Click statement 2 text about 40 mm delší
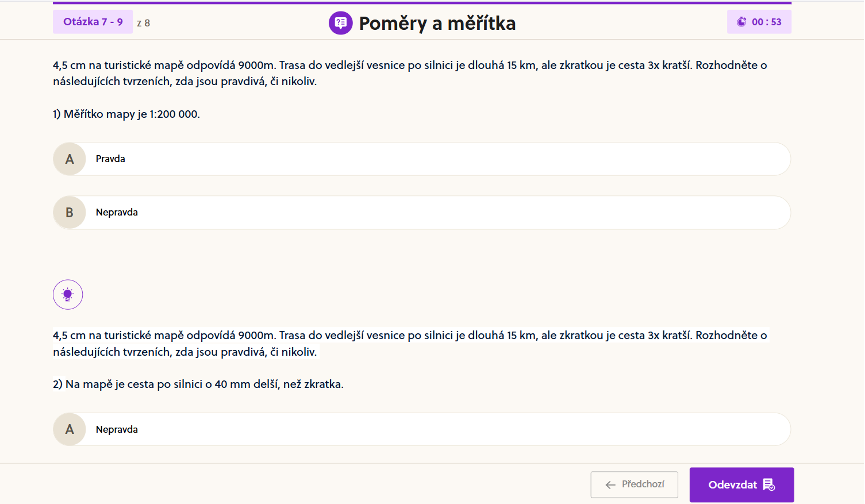This screenshot has width=865, height=504. click(x=198, y=384)
